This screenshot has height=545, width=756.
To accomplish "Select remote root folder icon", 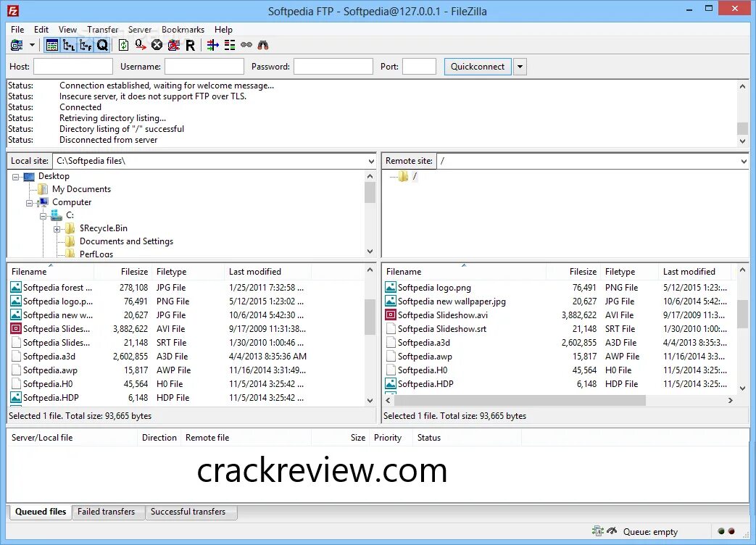I will [x=403, y=176].
